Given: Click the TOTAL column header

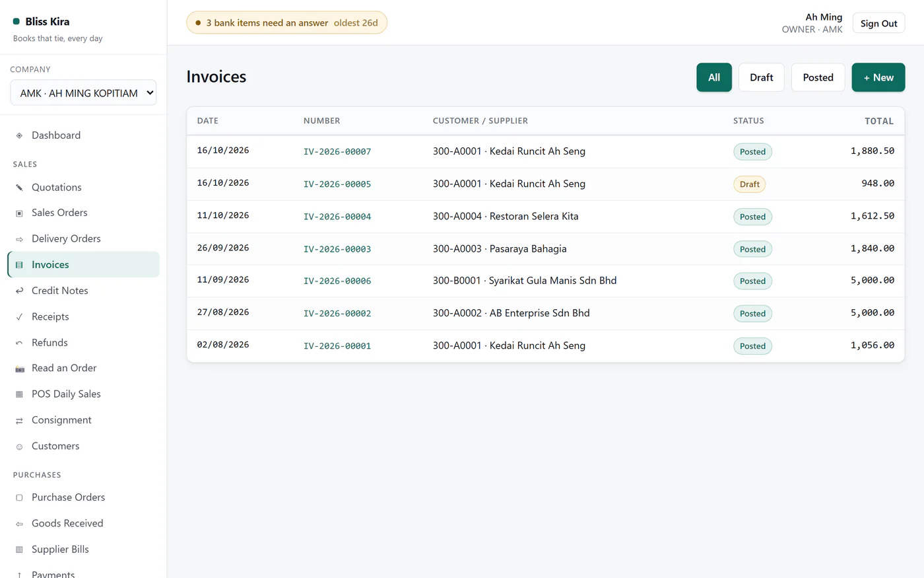Looking at the screenshot, I should pos(879,121).
